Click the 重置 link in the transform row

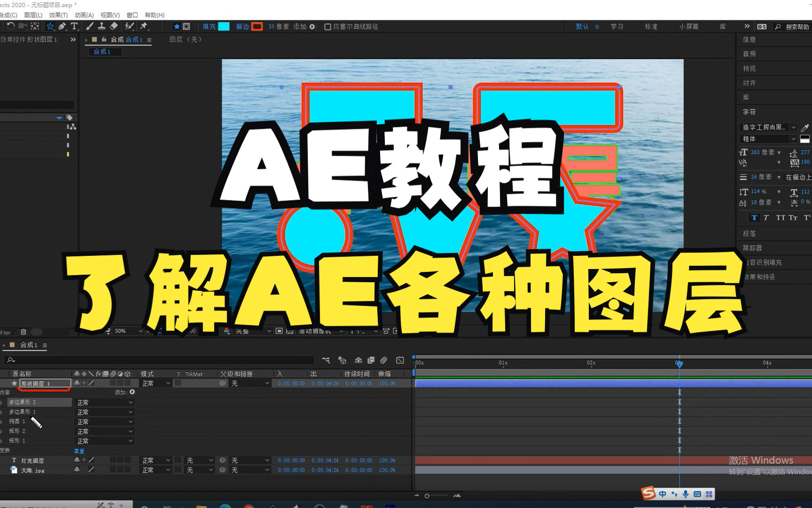point(79,451)
